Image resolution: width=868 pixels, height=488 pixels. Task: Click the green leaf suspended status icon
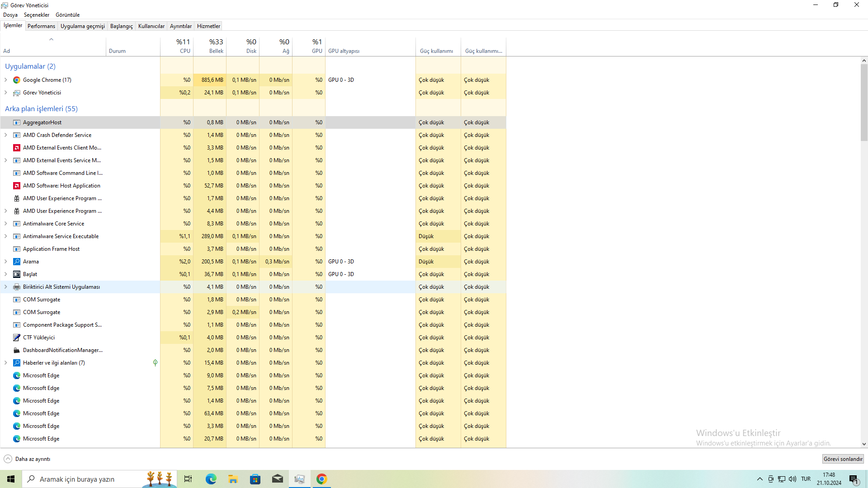click(x=155, y=363)
